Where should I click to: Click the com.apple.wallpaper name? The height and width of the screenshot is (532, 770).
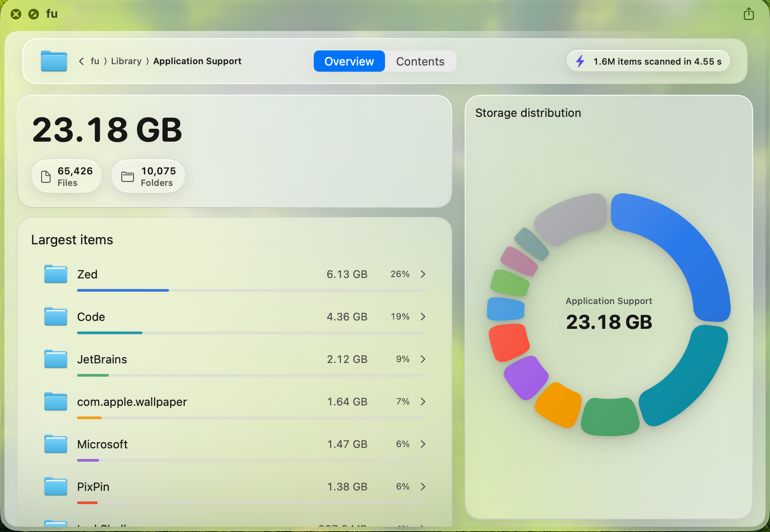point(132,402)
